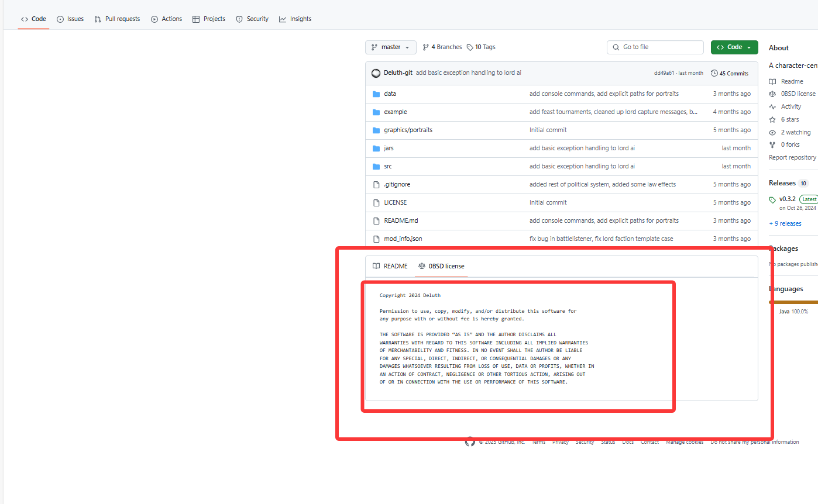Click the tag icon beside 10 Tags

click(470, 47)
